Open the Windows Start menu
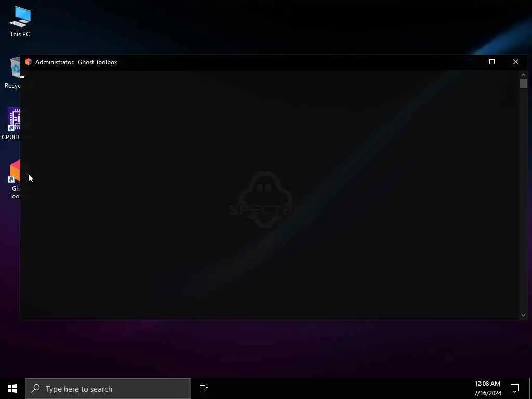Image resolution: width=532 pixels, height=399 pixels. tap(12, 389)
